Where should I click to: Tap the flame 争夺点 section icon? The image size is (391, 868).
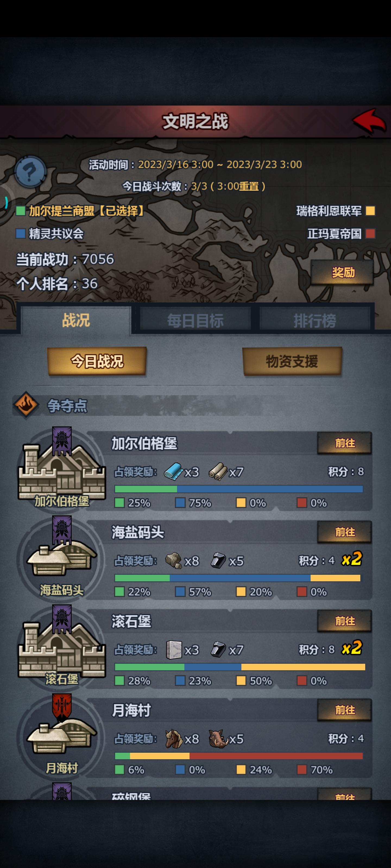pos(26,405)
